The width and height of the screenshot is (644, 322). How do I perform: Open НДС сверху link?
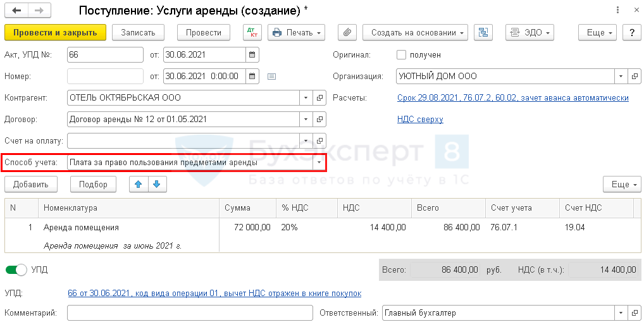coord(420,120)
